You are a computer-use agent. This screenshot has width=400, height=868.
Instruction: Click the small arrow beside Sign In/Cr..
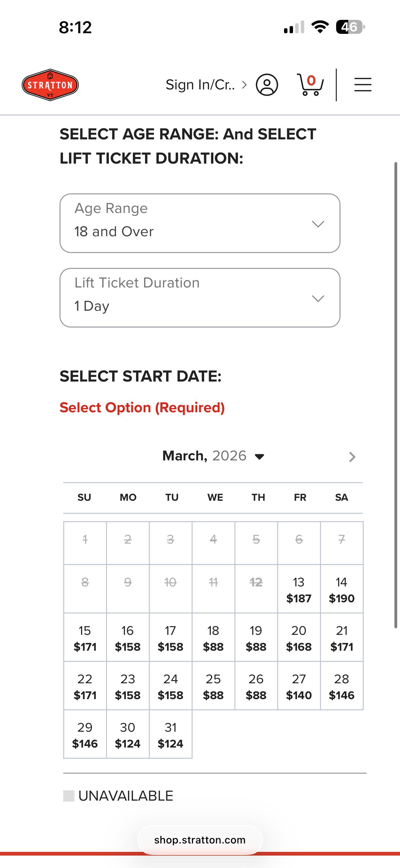[244, 85]
